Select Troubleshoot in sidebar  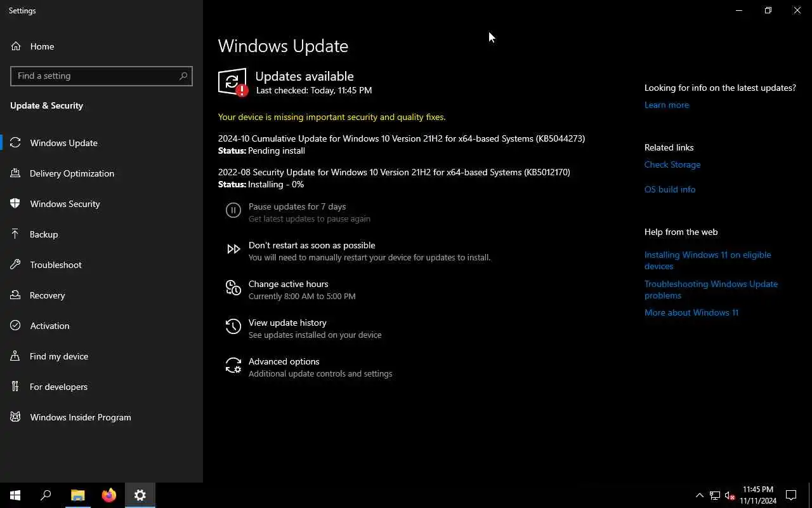tap(101, 265)
